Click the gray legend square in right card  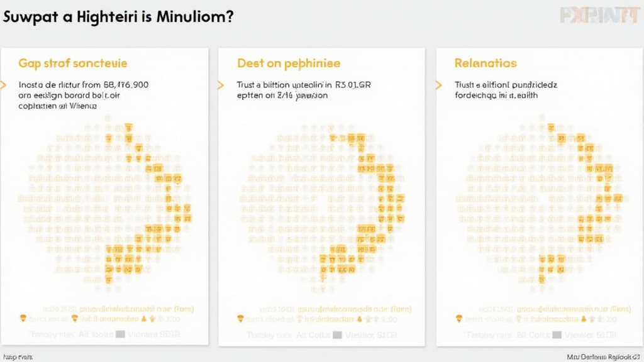(x=554, y=335)
